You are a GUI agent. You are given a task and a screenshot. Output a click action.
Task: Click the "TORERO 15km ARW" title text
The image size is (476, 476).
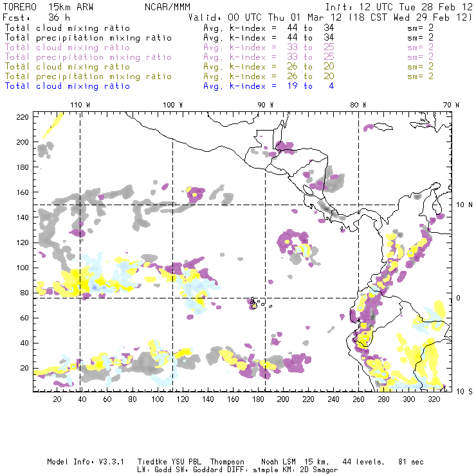click(48, 7)
